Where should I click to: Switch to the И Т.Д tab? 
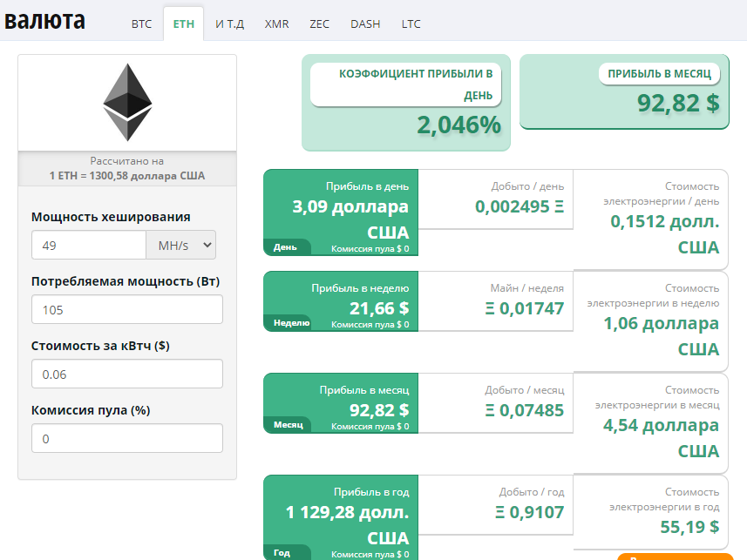point(230,24)
